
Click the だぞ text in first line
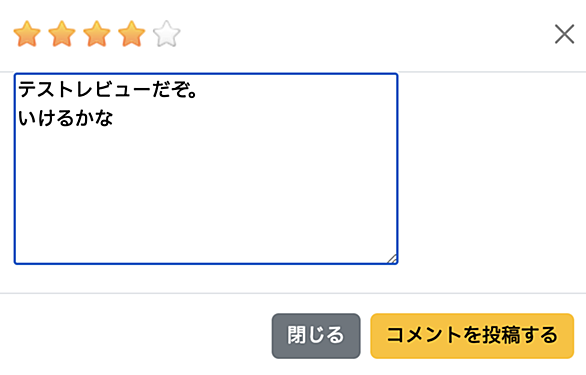170,90
